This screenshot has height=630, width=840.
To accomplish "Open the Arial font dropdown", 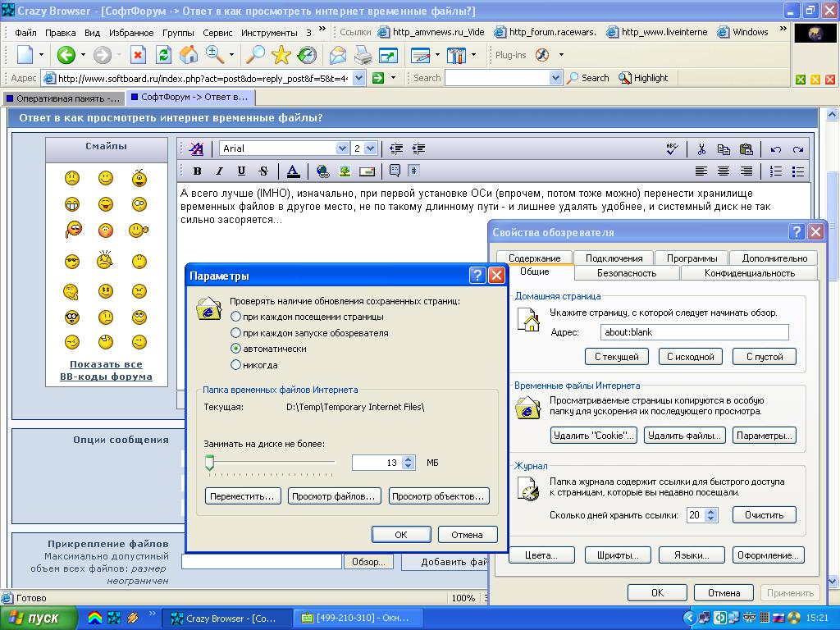I will click(x=342, y=148).
